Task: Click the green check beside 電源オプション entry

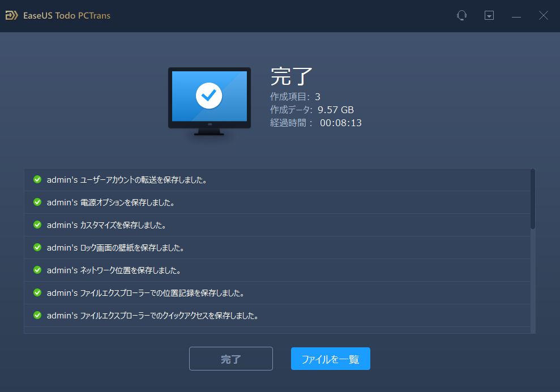Action: point(37,202)
